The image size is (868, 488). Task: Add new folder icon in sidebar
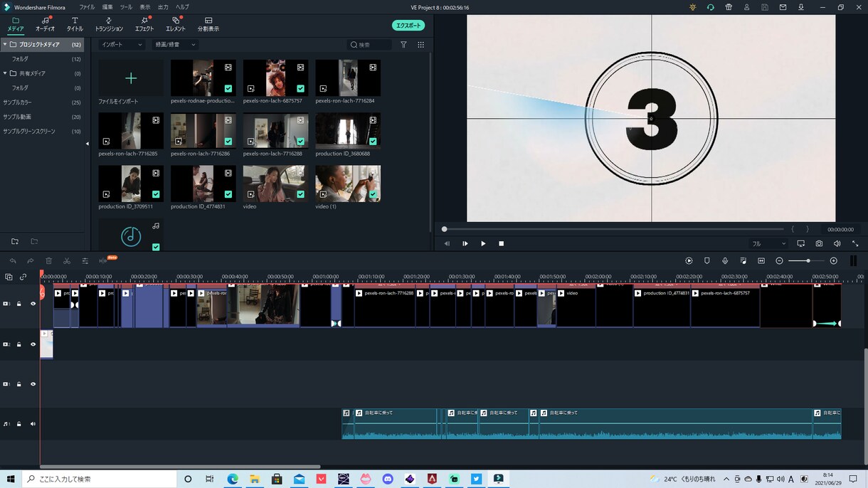14,242
